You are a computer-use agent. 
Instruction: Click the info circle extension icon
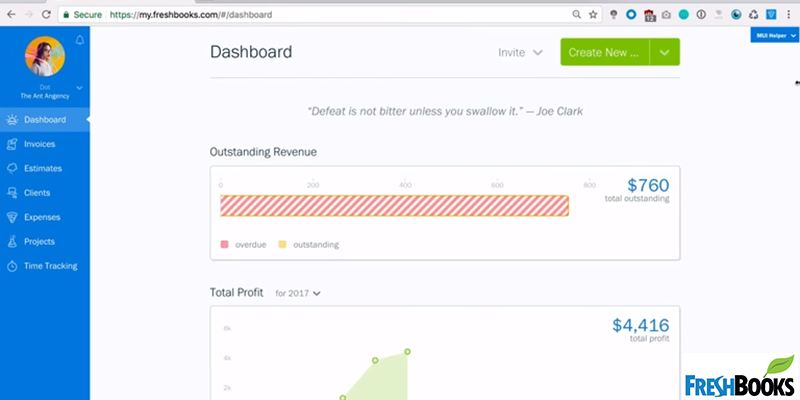(x=701, y=15)
